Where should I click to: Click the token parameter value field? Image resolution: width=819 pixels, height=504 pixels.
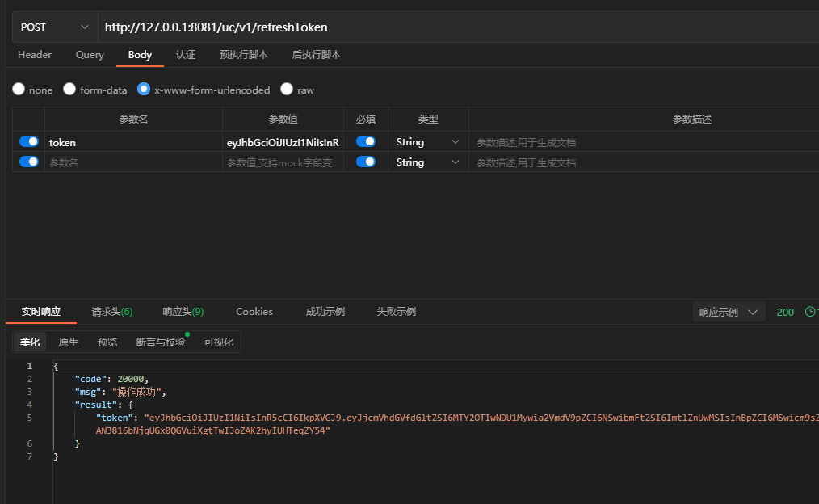[x=283, y=142]
